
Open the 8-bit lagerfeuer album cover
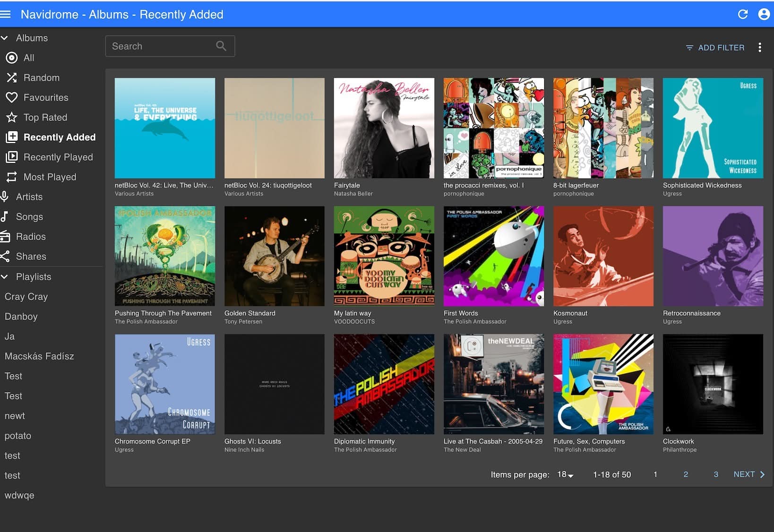tap(603, 128)
